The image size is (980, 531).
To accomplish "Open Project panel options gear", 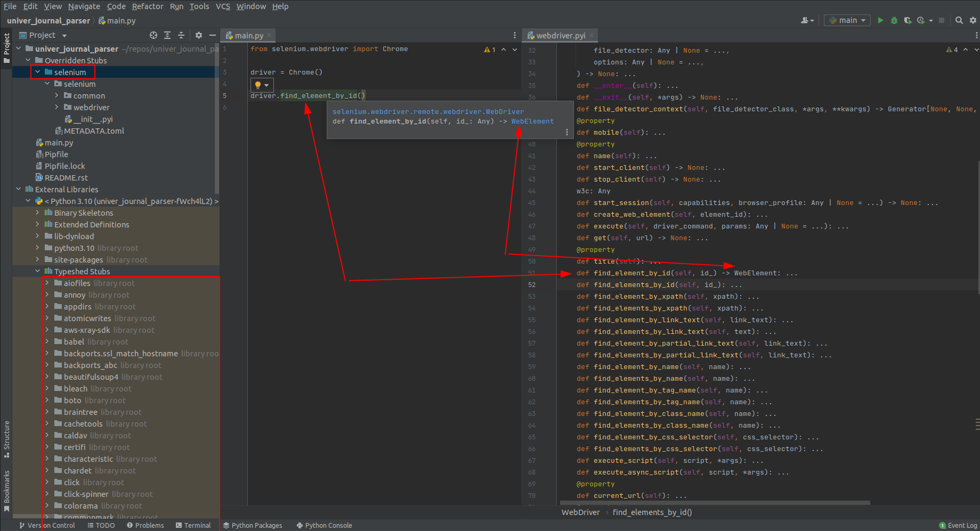I will tap(199, 35).
